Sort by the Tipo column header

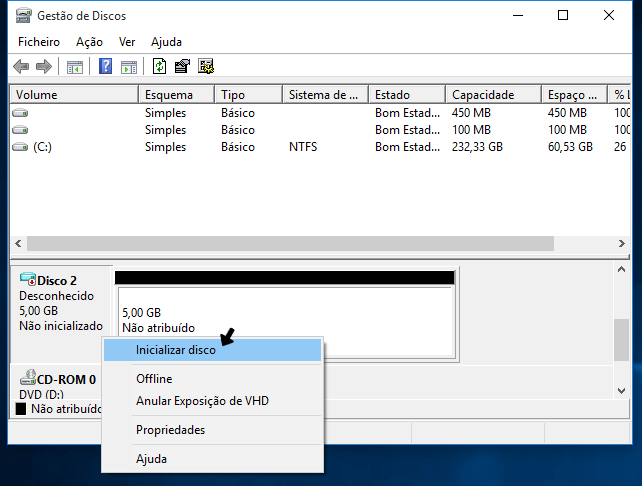pyautogui.click(x=249, y=95)
